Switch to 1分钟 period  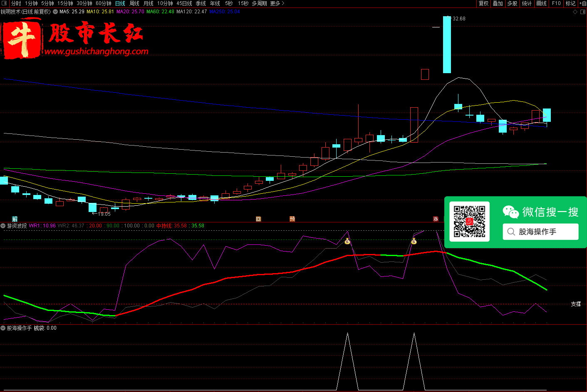[31, 3]
